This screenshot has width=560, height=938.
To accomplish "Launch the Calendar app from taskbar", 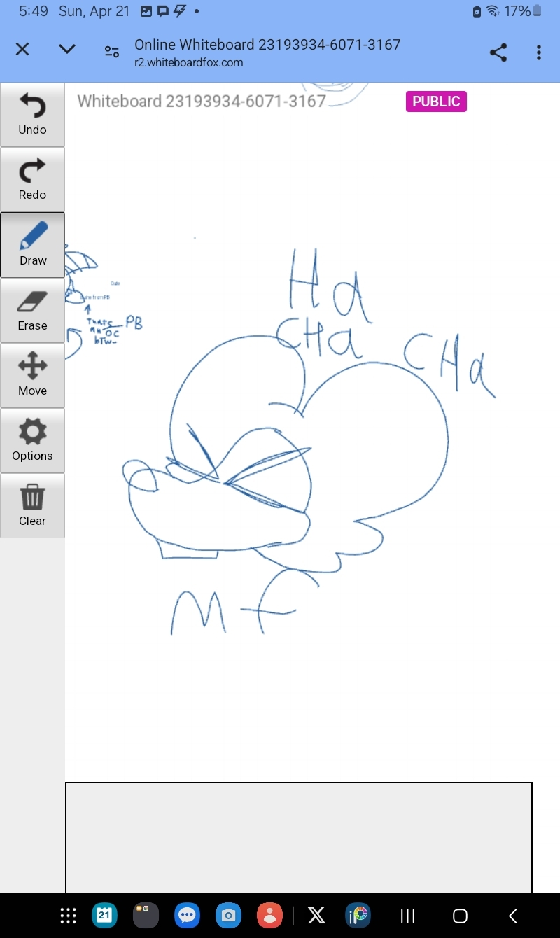I will pyautogui.click(x=104, y=915).
